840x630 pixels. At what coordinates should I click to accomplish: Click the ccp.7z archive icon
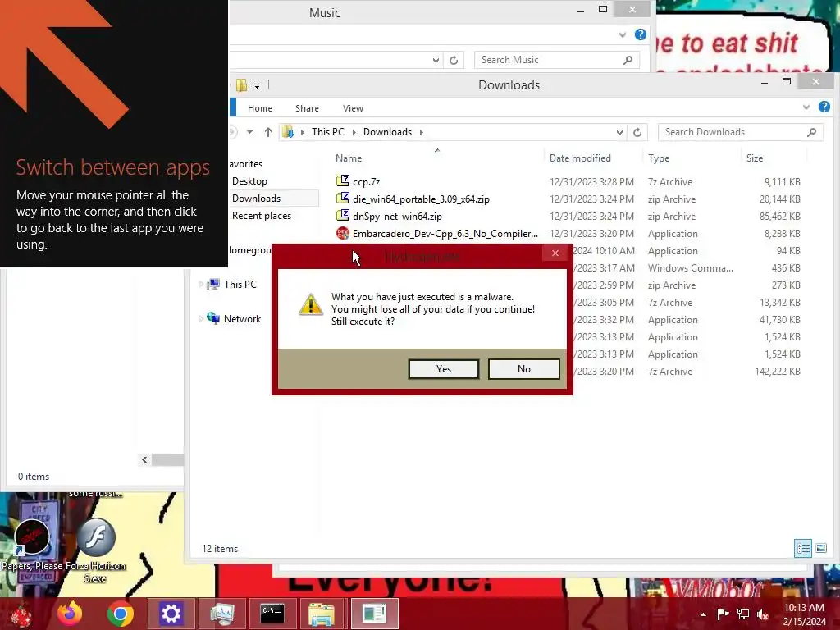pyautogui.click(x=343, y=181)
